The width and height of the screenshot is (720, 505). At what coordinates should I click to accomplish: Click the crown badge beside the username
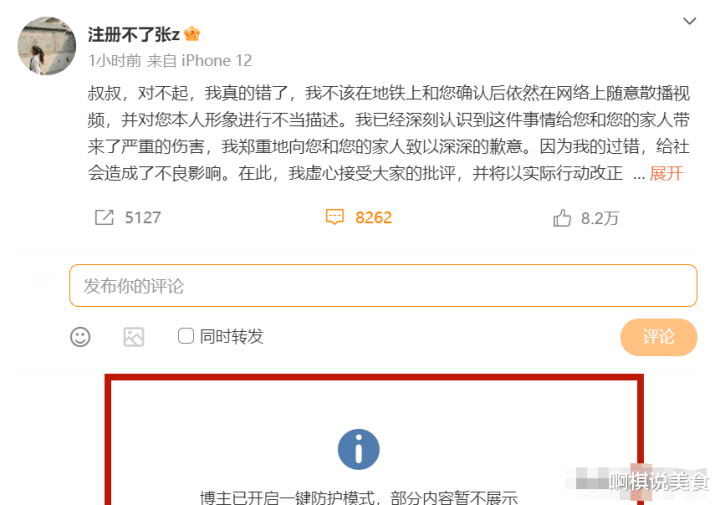192,34
